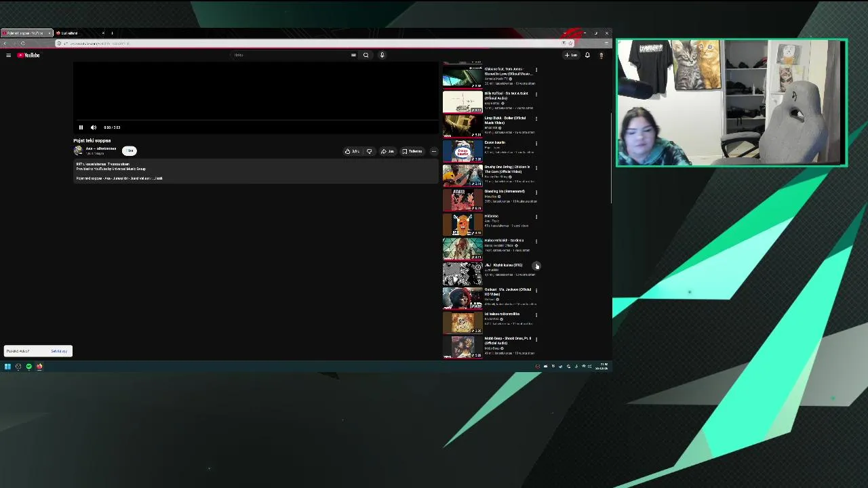Open the Outkast - Ms. Jackson video thumbnail

pyautogui.click(x=462, y=298)
